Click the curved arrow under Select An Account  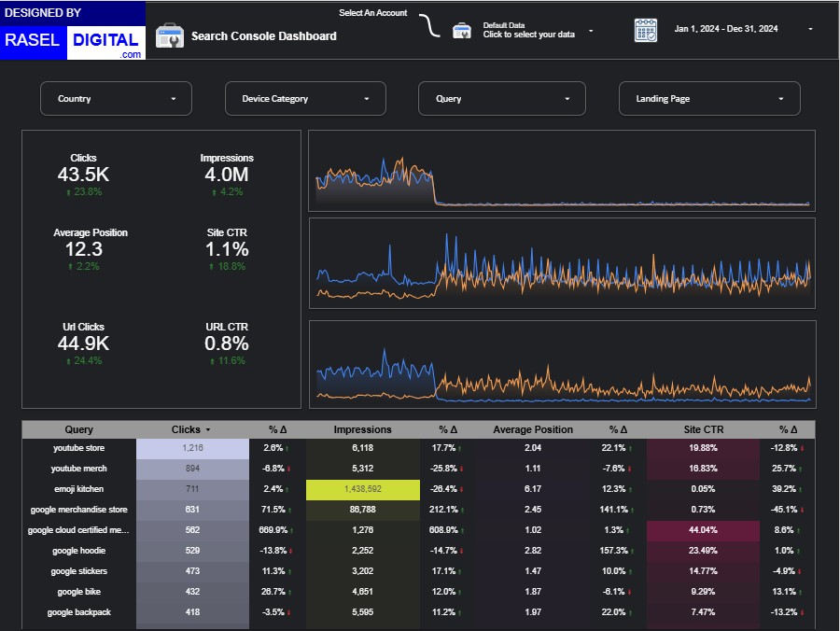pos(429,27)
